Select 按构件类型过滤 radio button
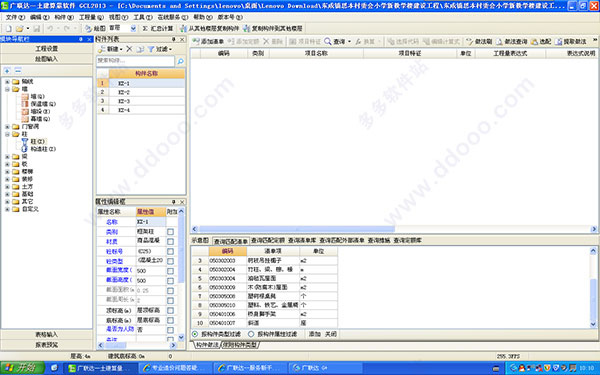The height and width of the screenshot is (375, 600). 195,334
